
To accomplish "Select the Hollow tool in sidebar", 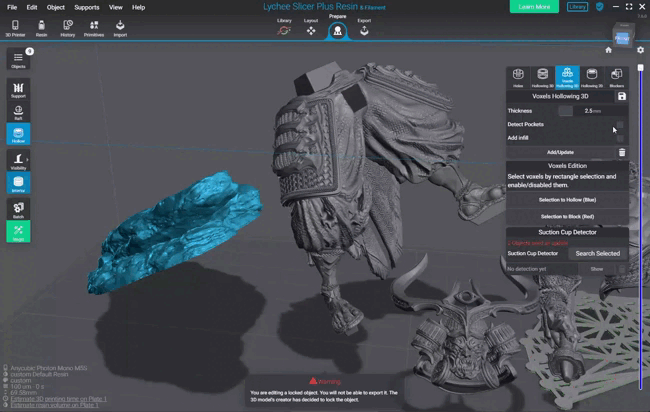I will [18, 134].
